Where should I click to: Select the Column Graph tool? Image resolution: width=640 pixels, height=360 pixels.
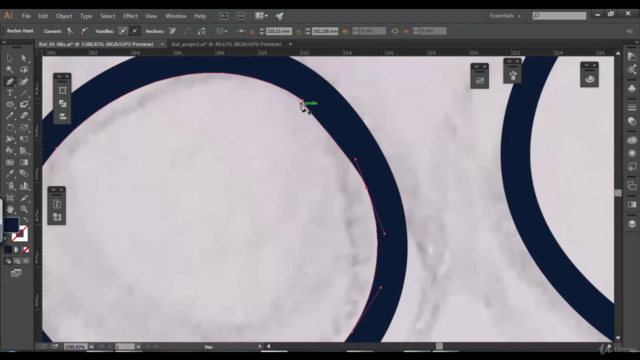click(x=24, y=186)
